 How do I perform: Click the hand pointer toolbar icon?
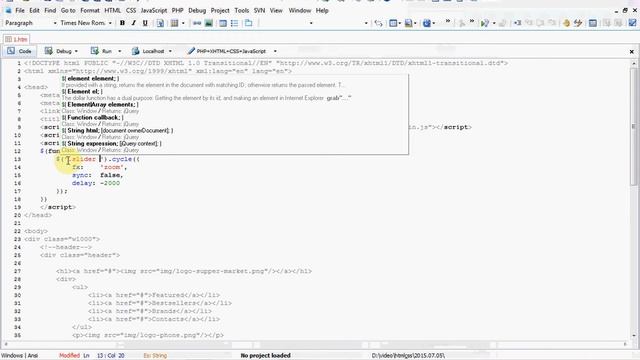[566, 23]
